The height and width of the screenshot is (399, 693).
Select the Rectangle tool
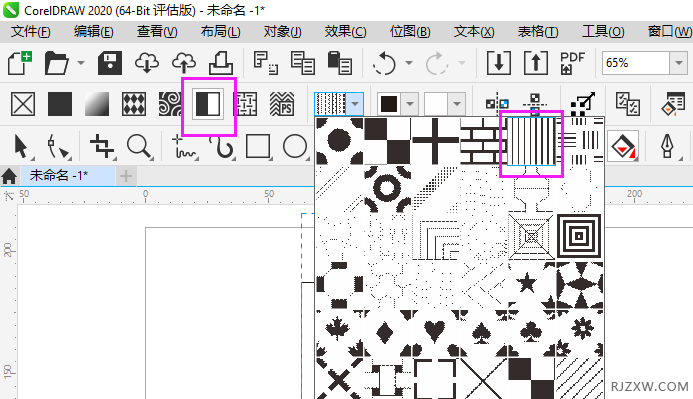point(258,146)
